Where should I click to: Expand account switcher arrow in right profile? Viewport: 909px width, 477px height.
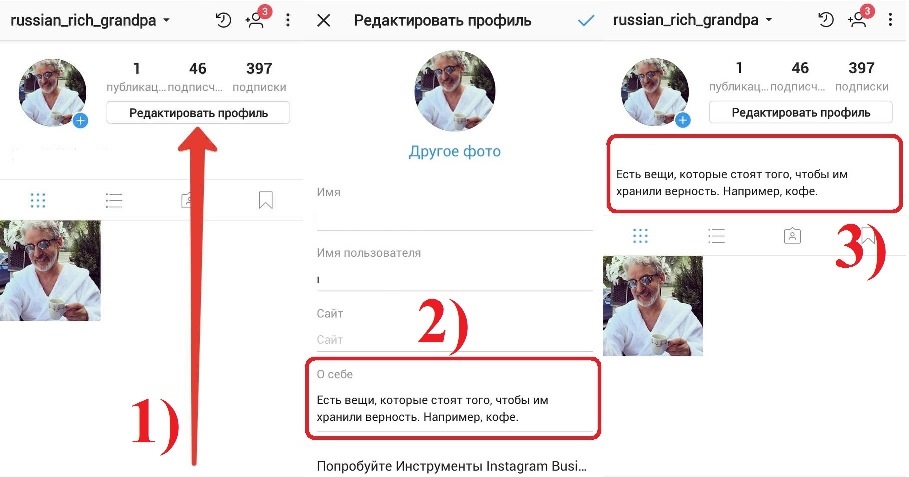769,20
